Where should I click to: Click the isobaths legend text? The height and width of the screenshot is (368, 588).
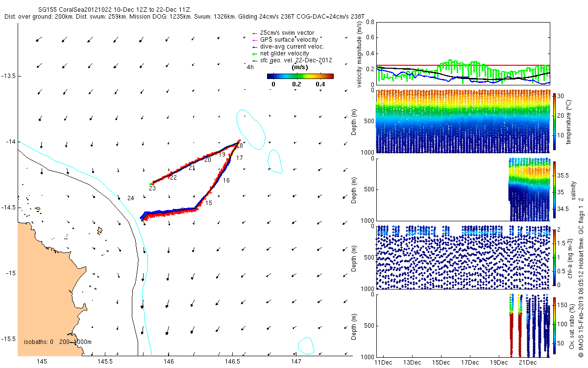click(x=58, y=342)
